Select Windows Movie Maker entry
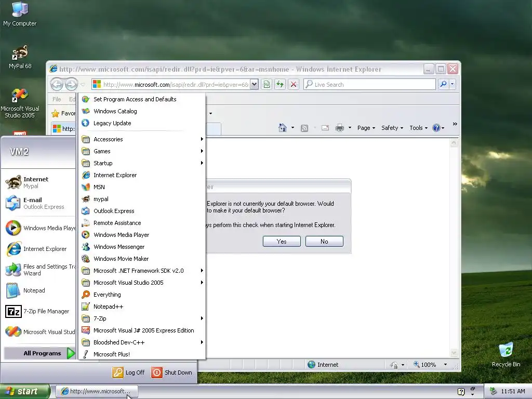This screenshot has height=399, width=532. [142, 259]
